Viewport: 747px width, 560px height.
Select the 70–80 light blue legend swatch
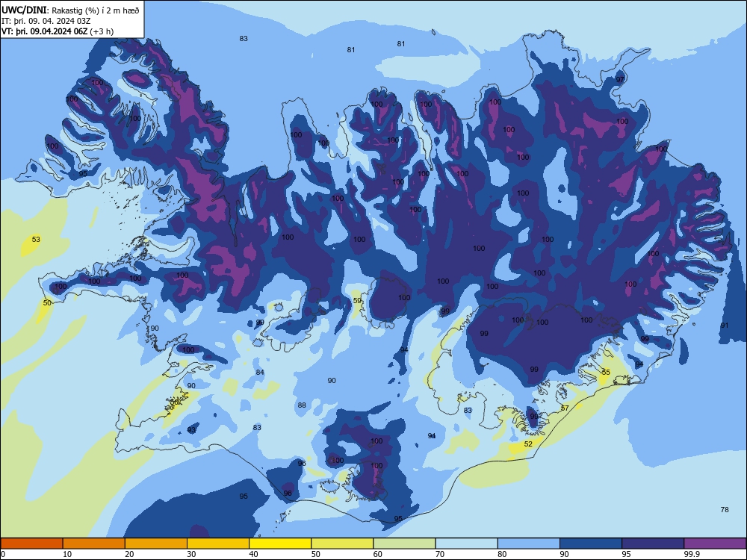[466, 544]
